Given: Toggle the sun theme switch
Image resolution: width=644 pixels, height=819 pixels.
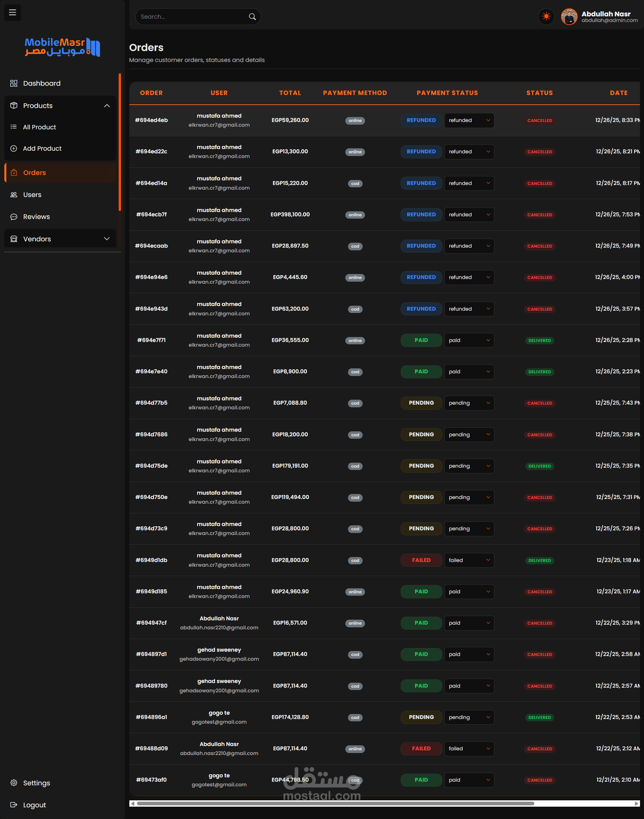Looking at the screenshot, I should coord(546,17).
